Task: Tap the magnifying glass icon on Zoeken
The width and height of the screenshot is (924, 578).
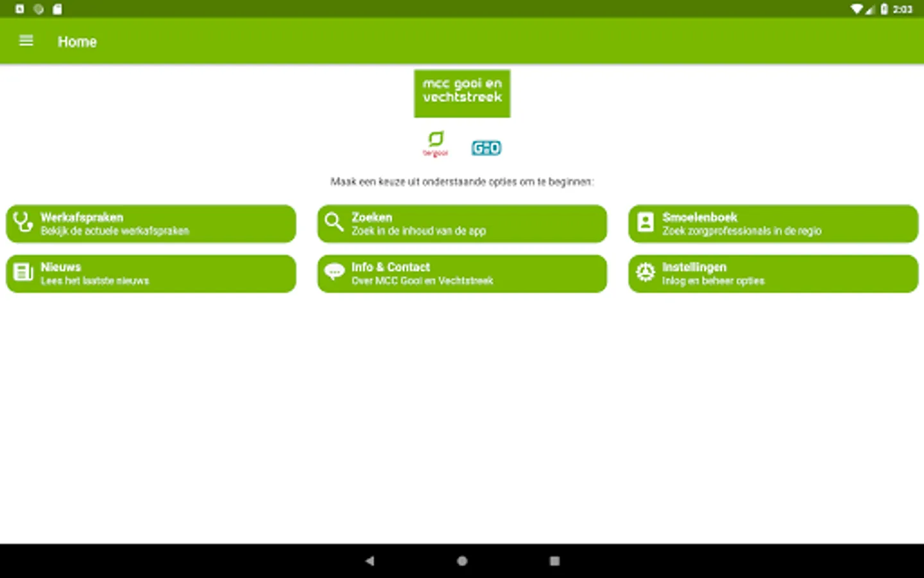Action: [x=334, y=222]
